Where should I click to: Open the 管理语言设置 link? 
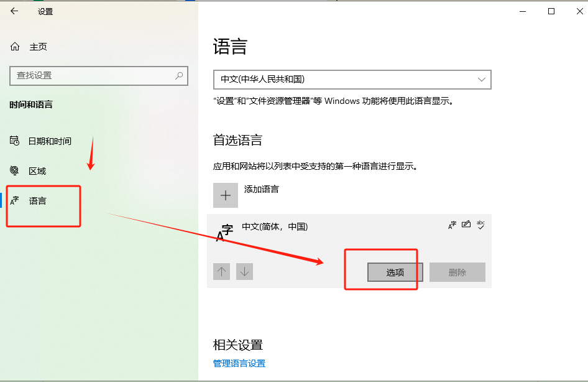239,363
